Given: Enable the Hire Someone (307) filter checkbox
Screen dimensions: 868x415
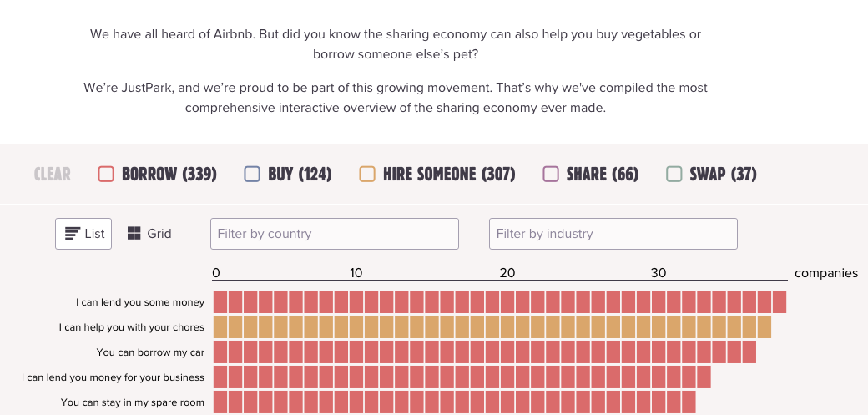Looking at the screenshot, I should click(367, 175).
